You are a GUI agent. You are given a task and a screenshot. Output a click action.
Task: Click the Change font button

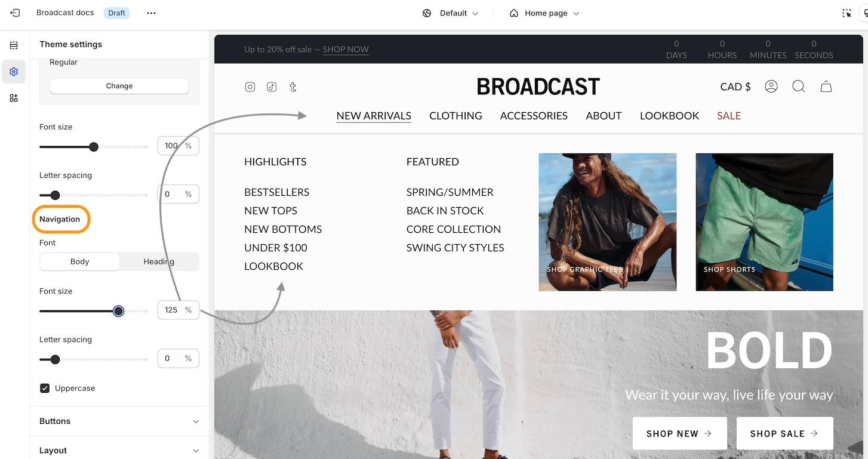[x=119, y=86]
